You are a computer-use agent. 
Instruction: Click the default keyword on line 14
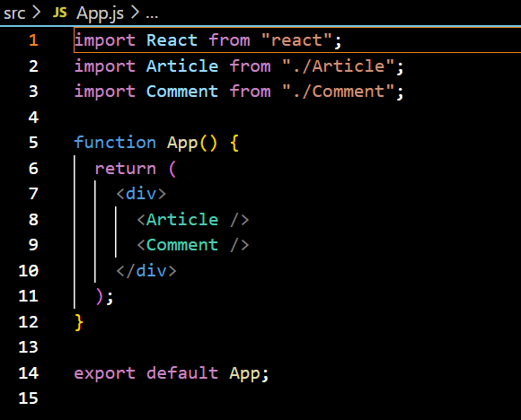182,372
